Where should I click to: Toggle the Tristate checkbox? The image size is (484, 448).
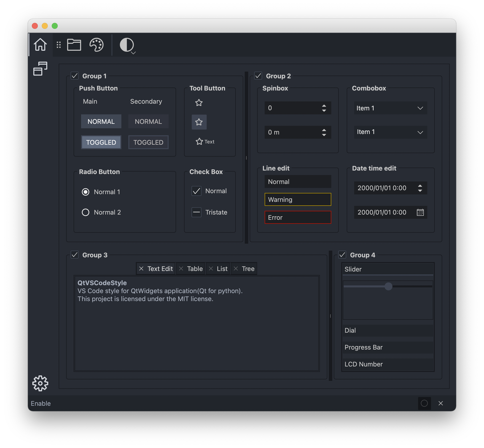(x=196, y=212)
